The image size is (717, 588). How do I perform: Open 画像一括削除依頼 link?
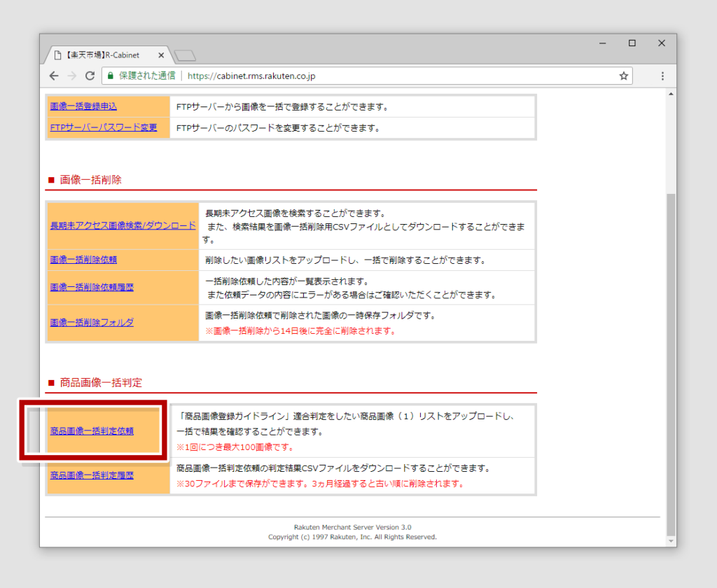tap(84, 259)
